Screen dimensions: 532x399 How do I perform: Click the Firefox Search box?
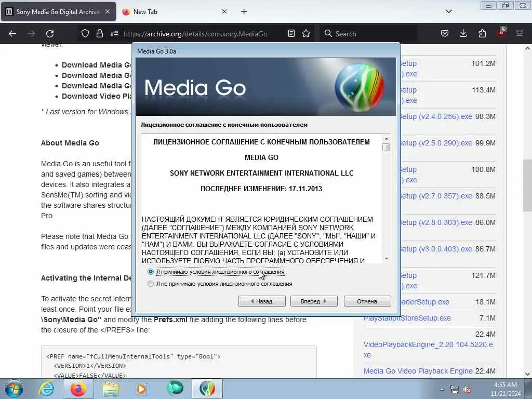pos(368,34)
